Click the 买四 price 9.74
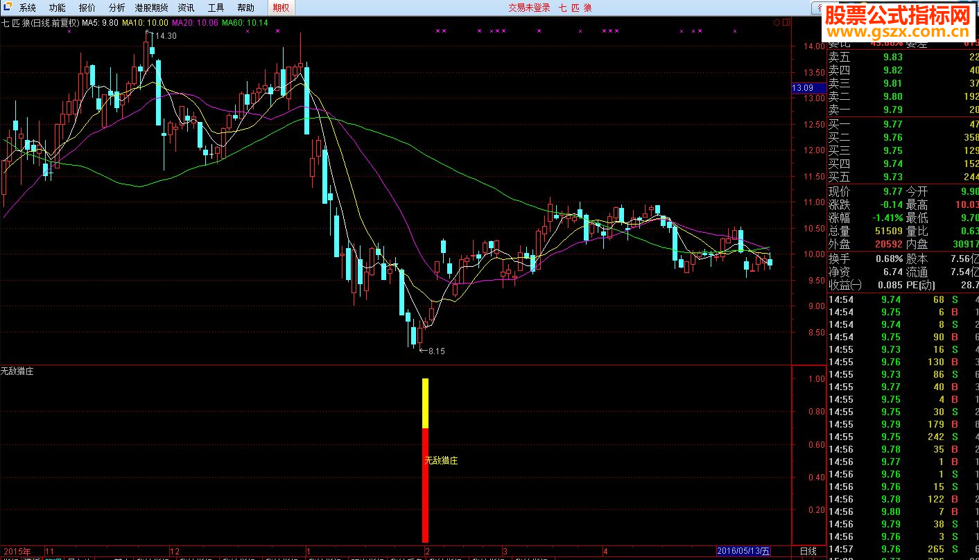979x560 pixels. click(892, 164)
